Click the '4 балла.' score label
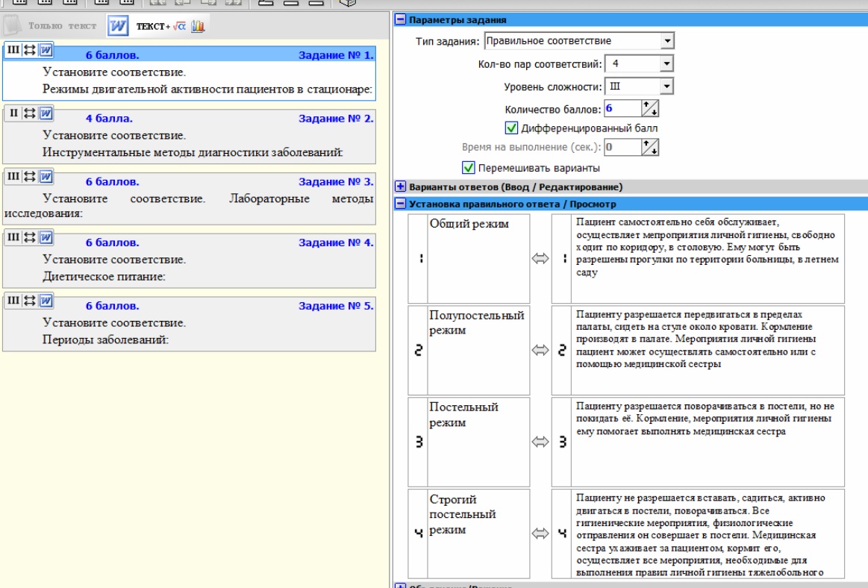 click(x=109, y=118)
